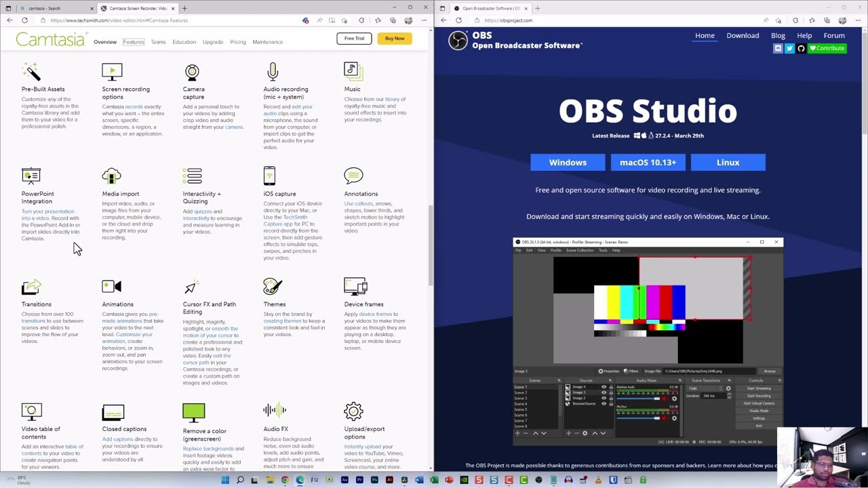This screenshot has width=868, height=488.
Task: Click the Animations icon
Action: pos(111,287)
